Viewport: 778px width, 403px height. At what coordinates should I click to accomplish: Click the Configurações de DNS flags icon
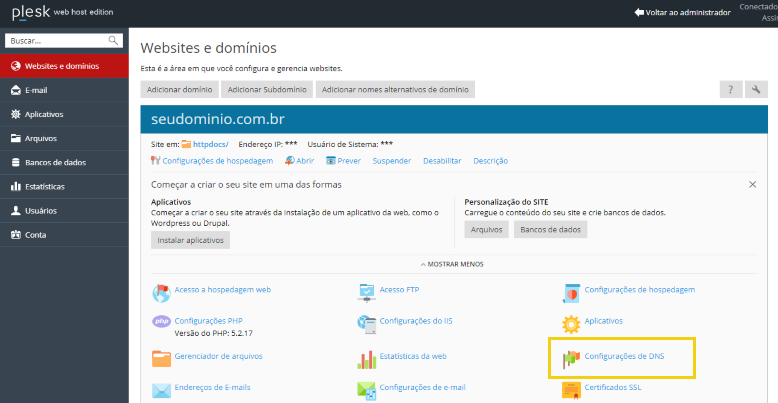tap(571, 359)
